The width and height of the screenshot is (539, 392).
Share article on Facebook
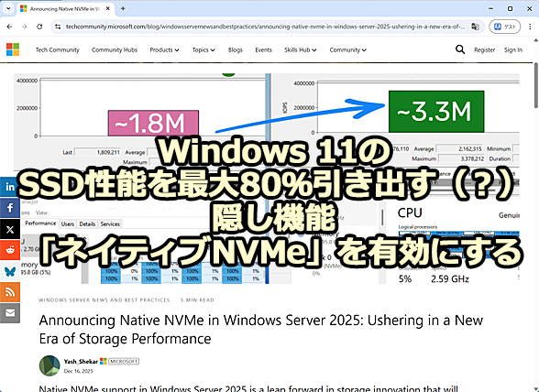10,208
